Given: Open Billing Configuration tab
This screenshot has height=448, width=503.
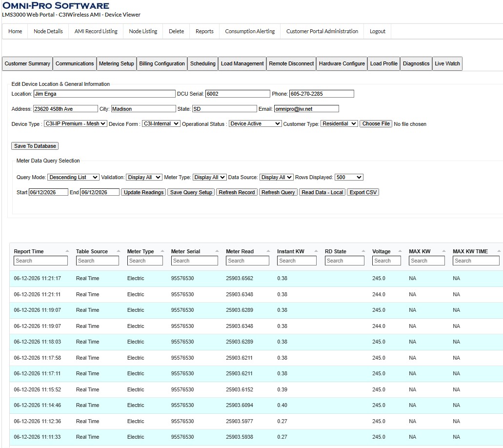Looking at the screenshot, I should (162, 63).
